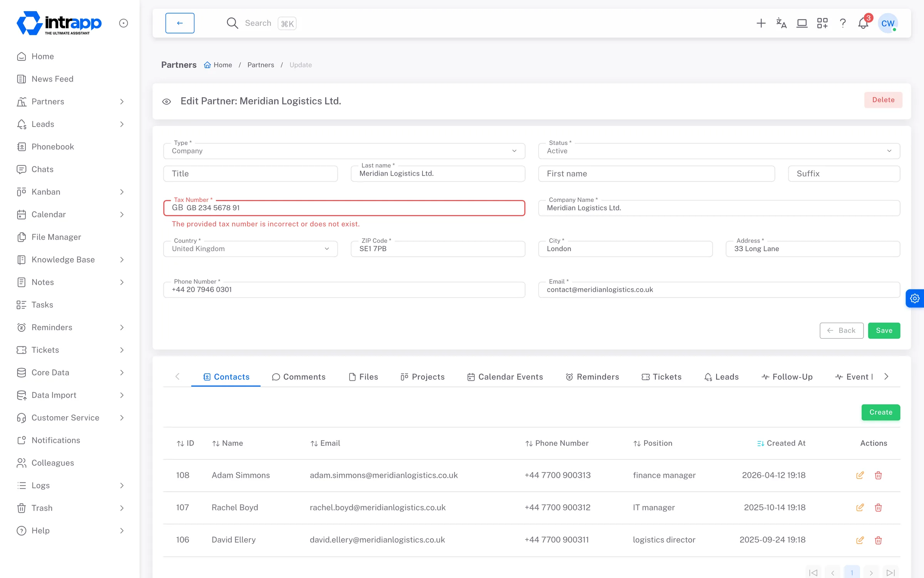This screenshot has height=578, width=924.
Task: Edit contact Rachel Boyd with pencil icon
Action: click(860, 507)
